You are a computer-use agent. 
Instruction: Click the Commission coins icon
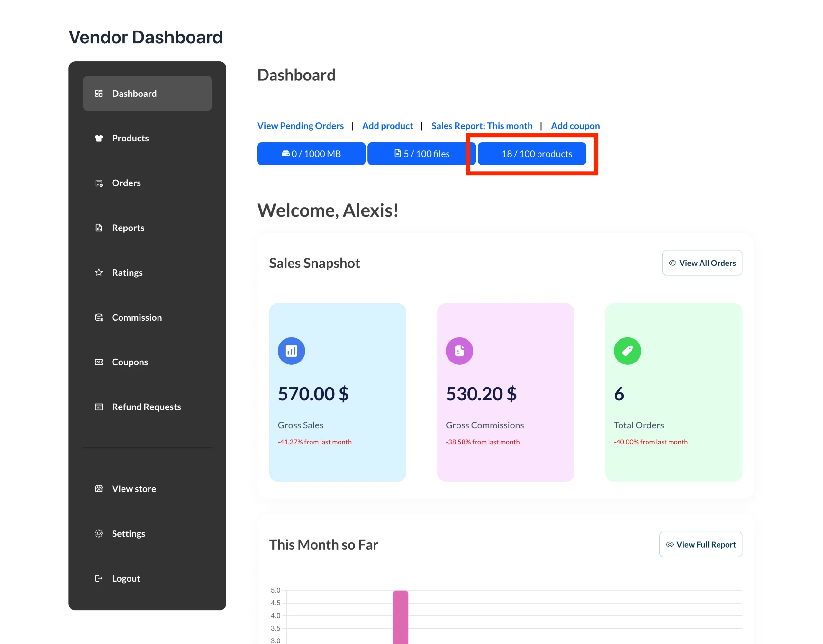tap(99, 318)
